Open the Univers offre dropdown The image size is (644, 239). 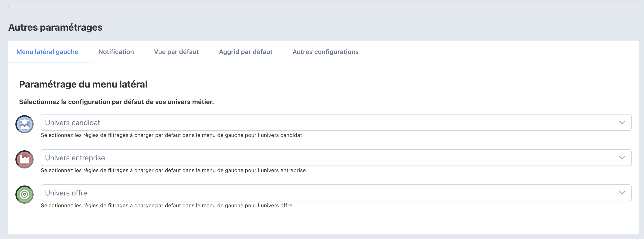(336, 193)
